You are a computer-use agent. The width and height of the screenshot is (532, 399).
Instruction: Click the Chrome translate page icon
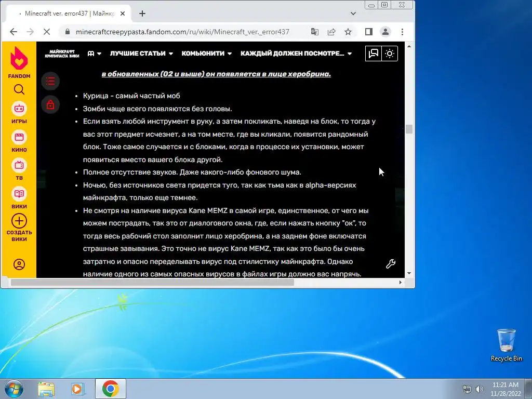314,32
